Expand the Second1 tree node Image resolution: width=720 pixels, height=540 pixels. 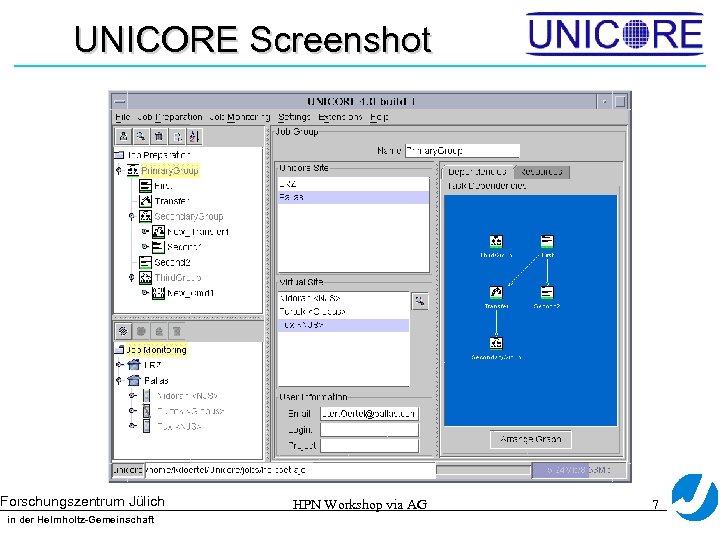point(145,247)
